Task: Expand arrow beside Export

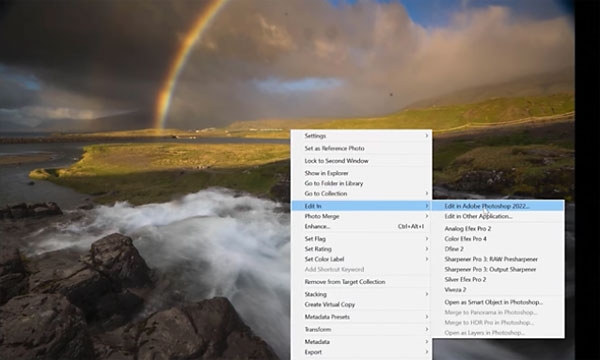Action: click(427, 352)
